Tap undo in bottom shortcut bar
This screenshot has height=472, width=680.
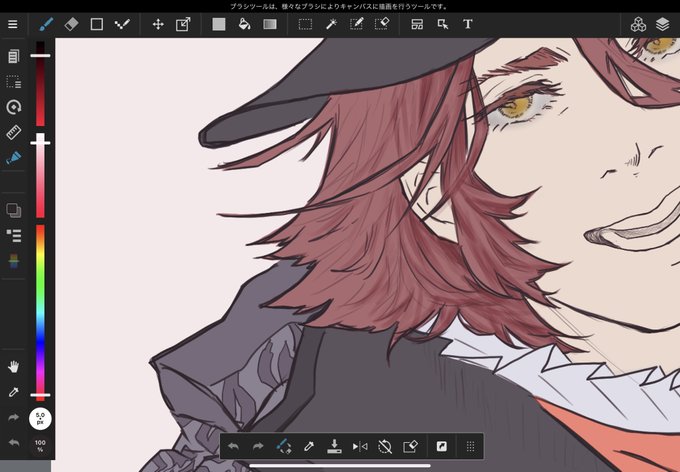click(x=233, y=446)
